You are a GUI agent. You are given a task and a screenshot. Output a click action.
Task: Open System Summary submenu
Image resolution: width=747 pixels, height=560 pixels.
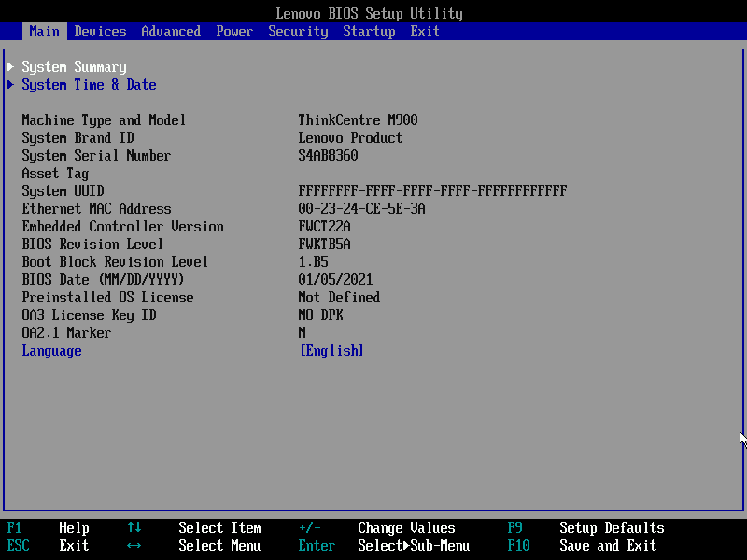tap(74, 67)
